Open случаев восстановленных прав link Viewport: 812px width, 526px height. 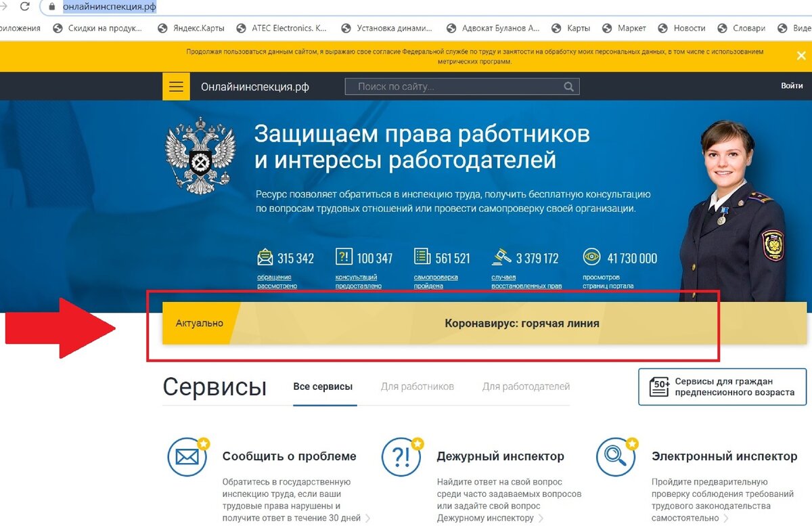click(x=526, y=281)
